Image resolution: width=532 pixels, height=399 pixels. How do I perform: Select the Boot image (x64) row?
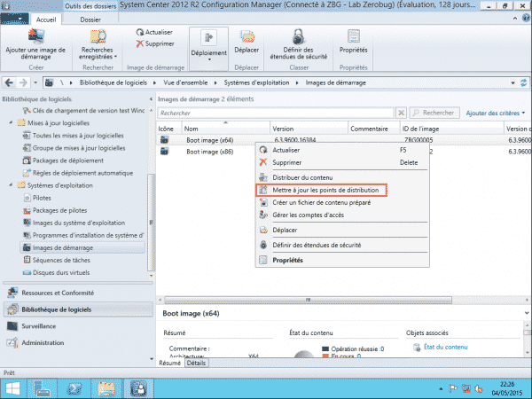click(209, 140)
